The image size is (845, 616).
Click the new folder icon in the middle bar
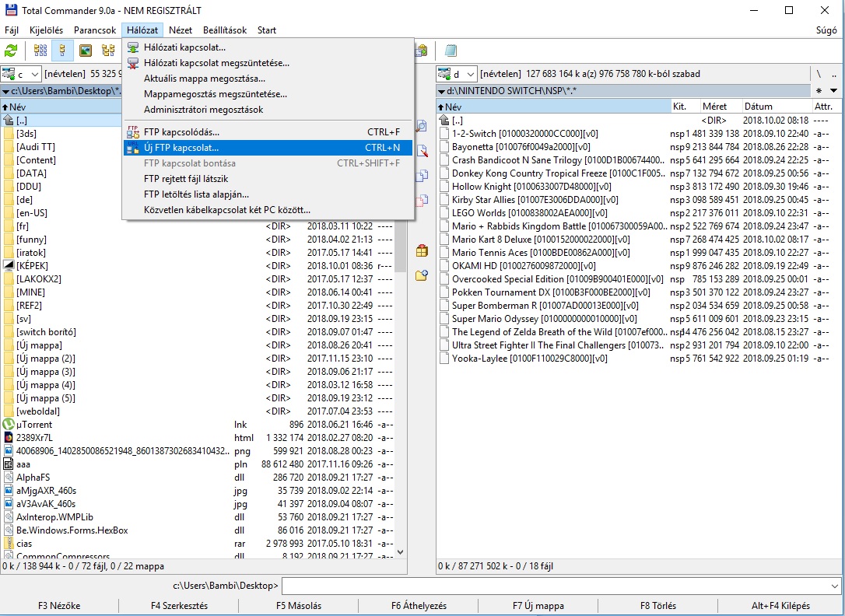coord(422,275)
